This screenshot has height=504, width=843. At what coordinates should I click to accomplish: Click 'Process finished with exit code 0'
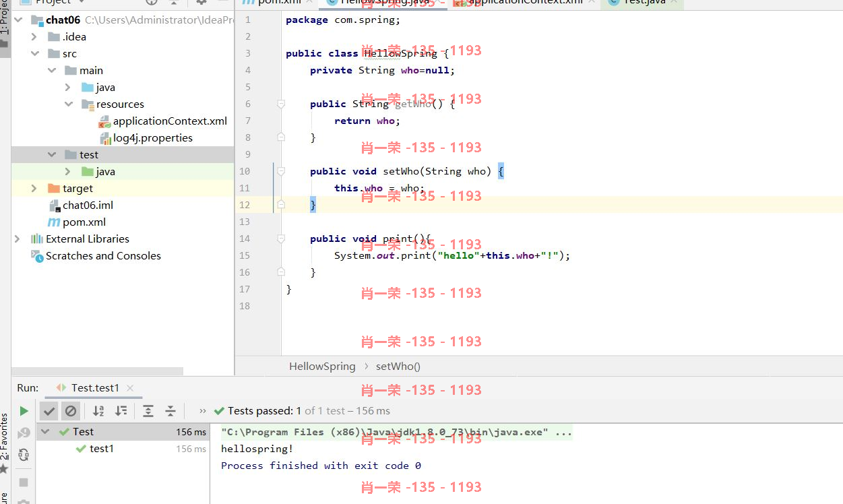coord(321,466)
